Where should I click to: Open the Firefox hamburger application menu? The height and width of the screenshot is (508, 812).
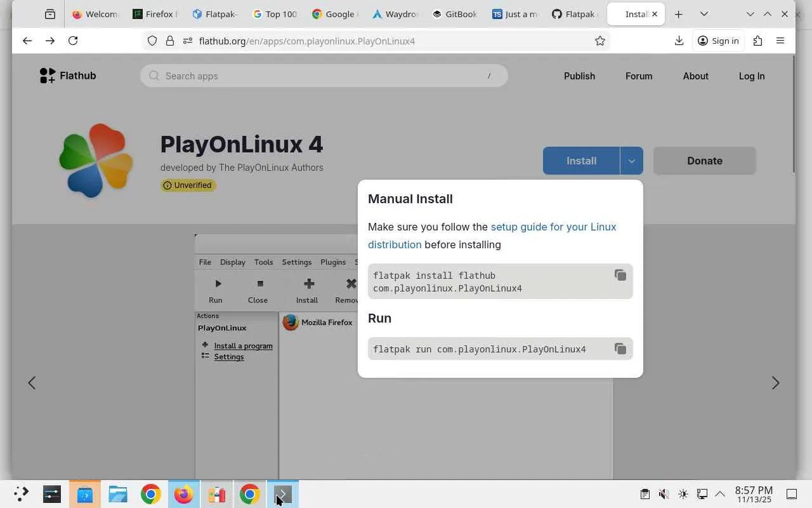point(780,41)
